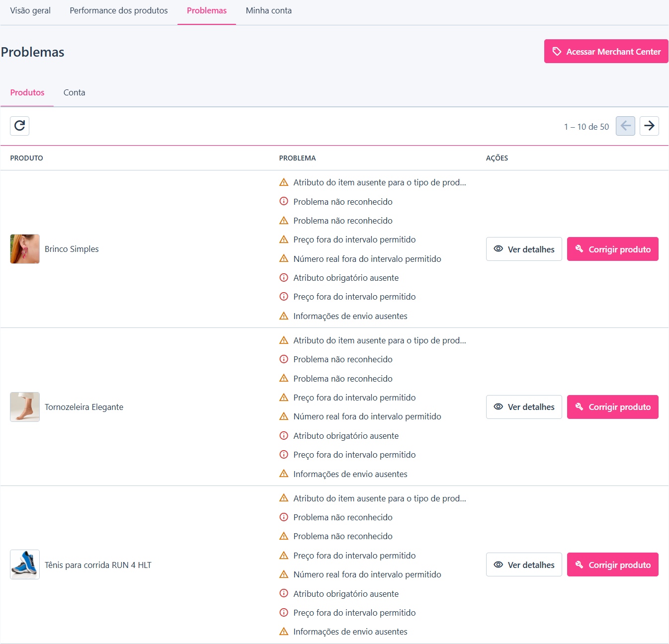
Task: Click Tornozeleira 'Atributo obrigatório ausente' text
Action: (x=346, y=436)
